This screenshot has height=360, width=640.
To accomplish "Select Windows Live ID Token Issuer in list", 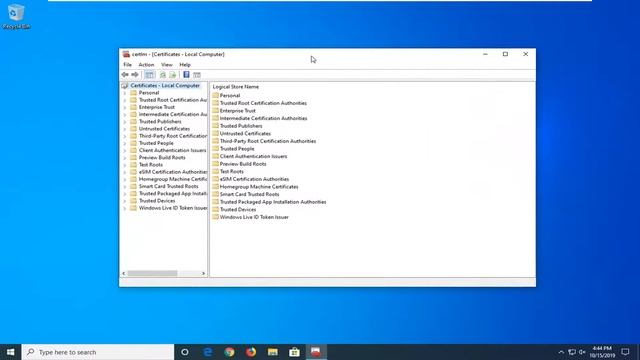I will (x=254, y=217).
